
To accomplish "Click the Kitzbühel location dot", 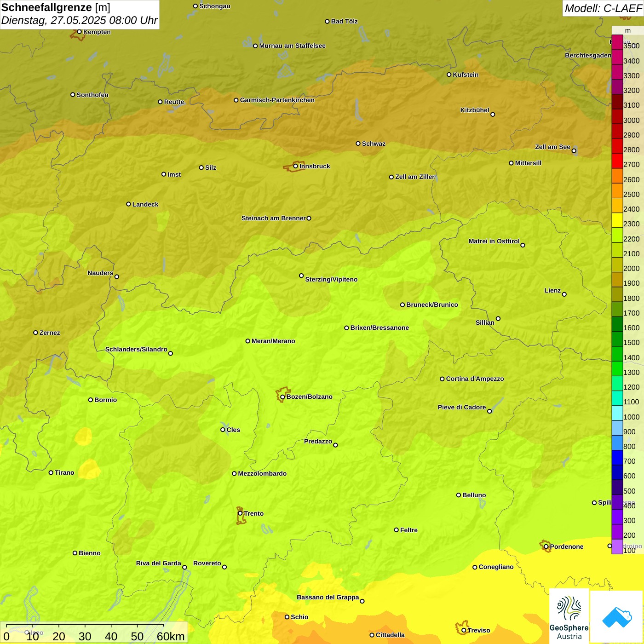I will [493, 115].
